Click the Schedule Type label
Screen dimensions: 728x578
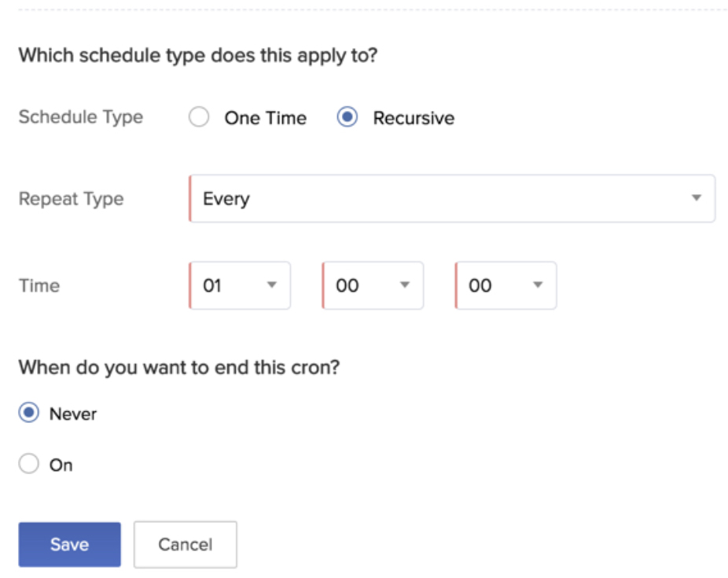[x=80, y=116]
